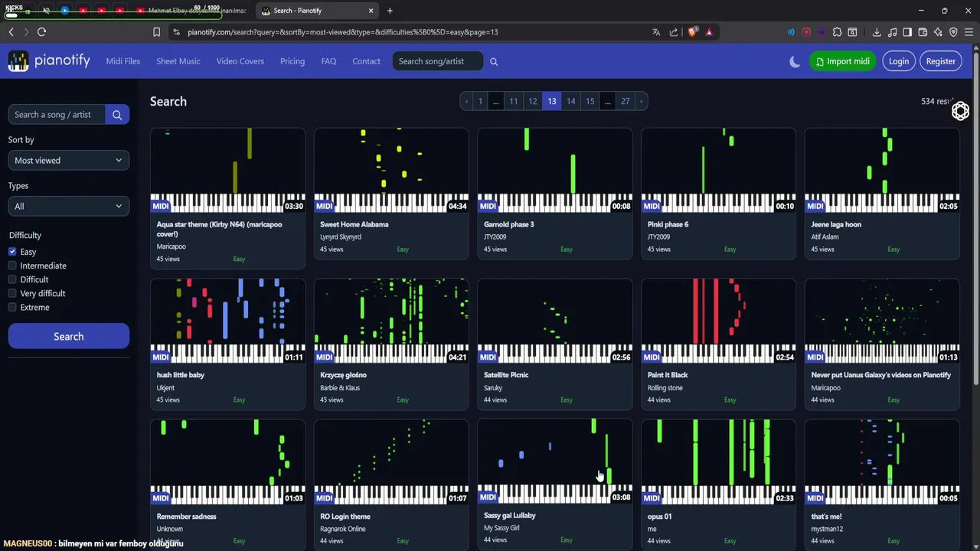Open Leo AI sparkle icon
The height and width of the screenshot is (551, 980).
[x=938, y=32]
